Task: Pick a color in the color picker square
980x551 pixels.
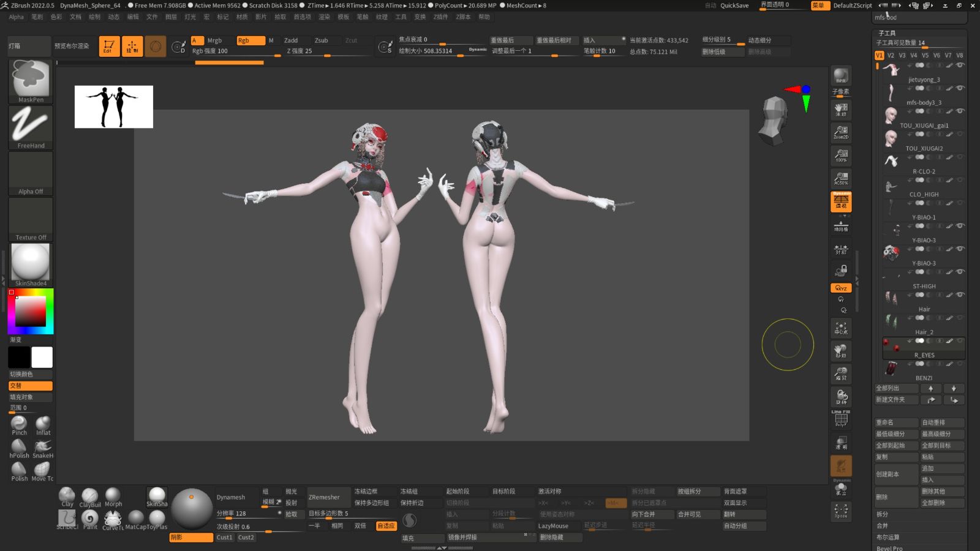Action: [x=31, y=311]
